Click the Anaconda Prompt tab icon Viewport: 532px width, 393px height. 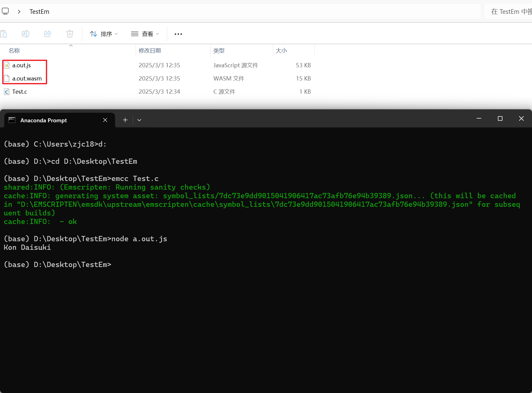[x=12, y=120]
